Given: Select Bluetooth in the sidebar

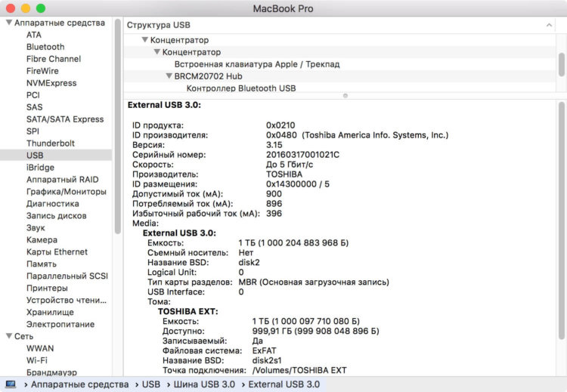Looking at the screenshot, I should coord(45,47).
